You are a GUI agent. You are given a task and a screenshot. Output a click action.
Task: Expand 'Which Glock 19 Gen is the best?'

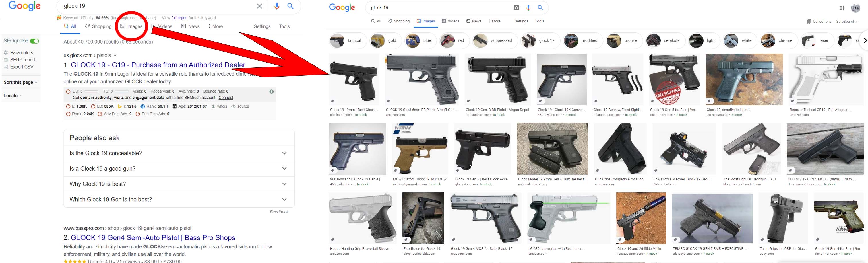point(179,199)
